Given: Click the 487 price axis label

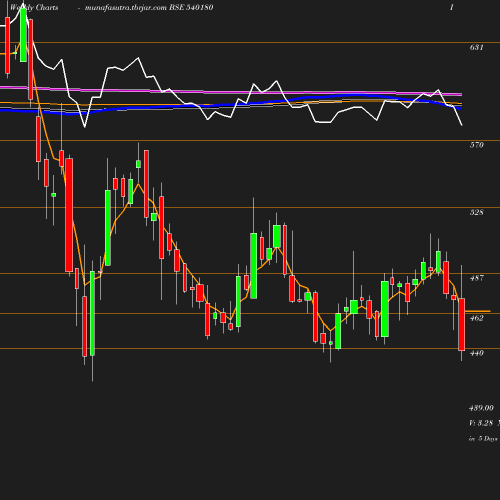Looking at the screenshot, I should click(x=476, y=278).
